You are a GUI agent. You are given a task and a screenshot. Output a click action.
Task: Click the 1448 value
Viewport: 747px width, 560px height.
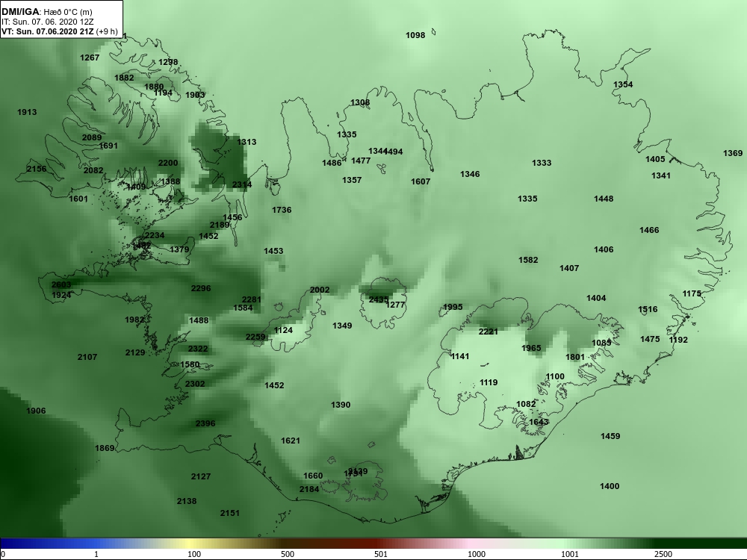[x=604, y=199]
